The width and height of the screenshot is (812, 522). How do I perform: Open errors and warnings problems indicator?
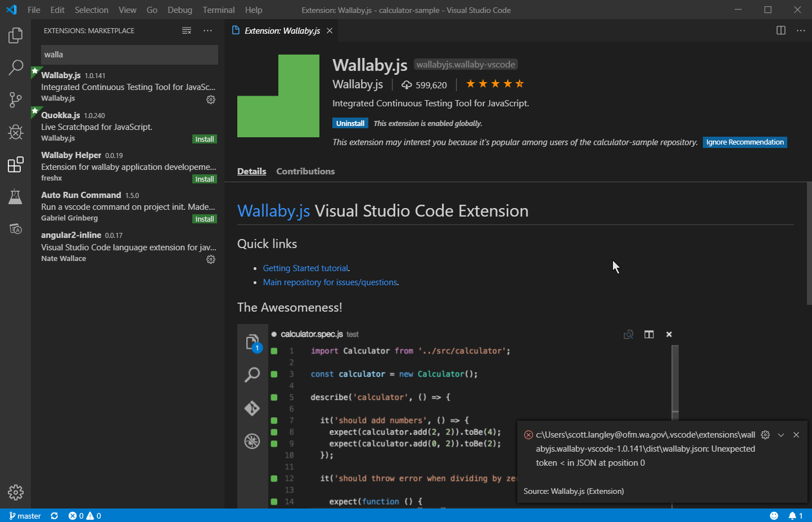pyautogui.click(x=85, y=516)
